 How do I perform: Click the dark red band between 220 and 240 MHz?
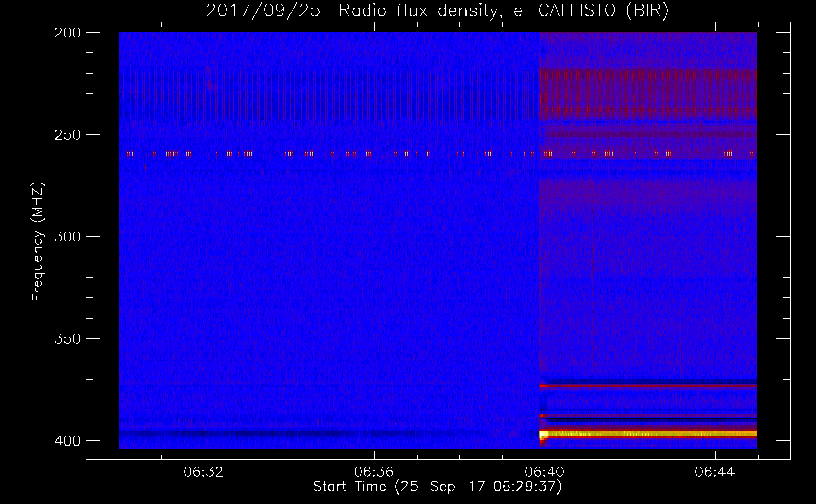pos(648,93)
